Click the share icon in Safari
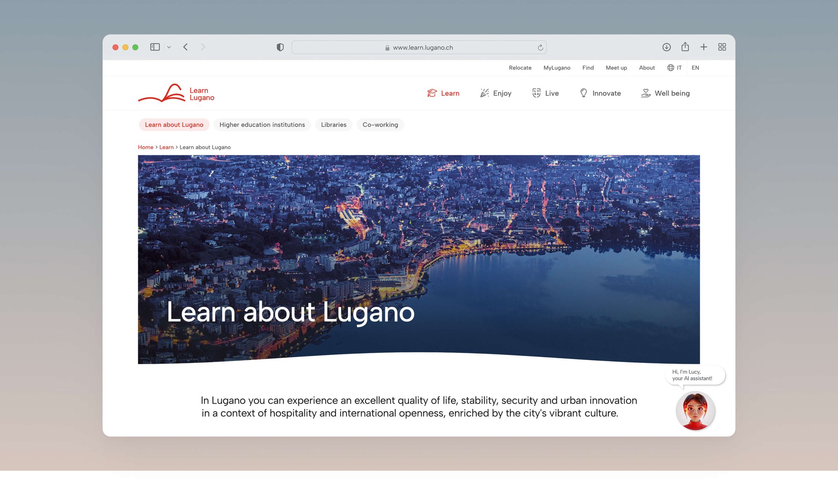This screenshot has height=504, width=838. 685,46
